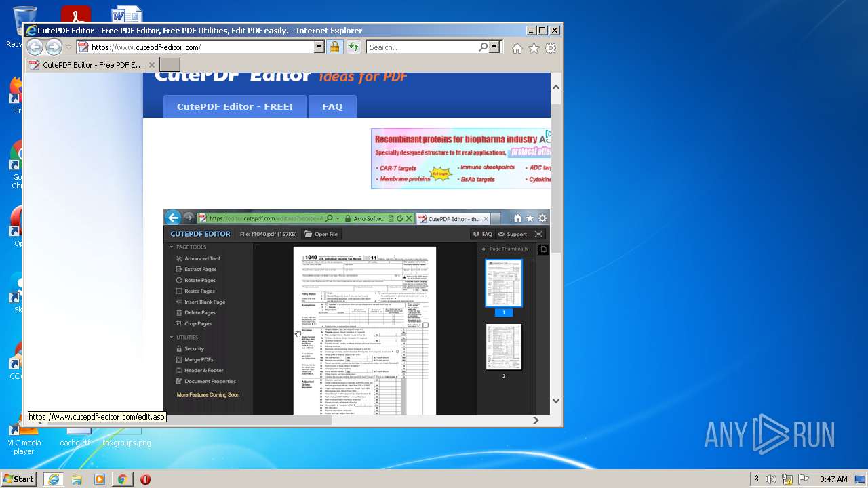
Task: Open a new blank tab
Action: pyautogui.click(x=170, y=65)
